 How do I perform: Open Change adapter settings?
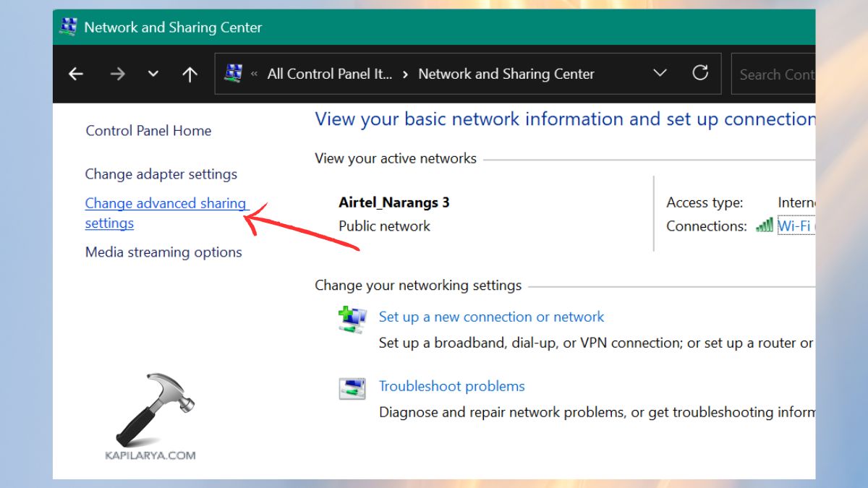[x=161, y=174]
